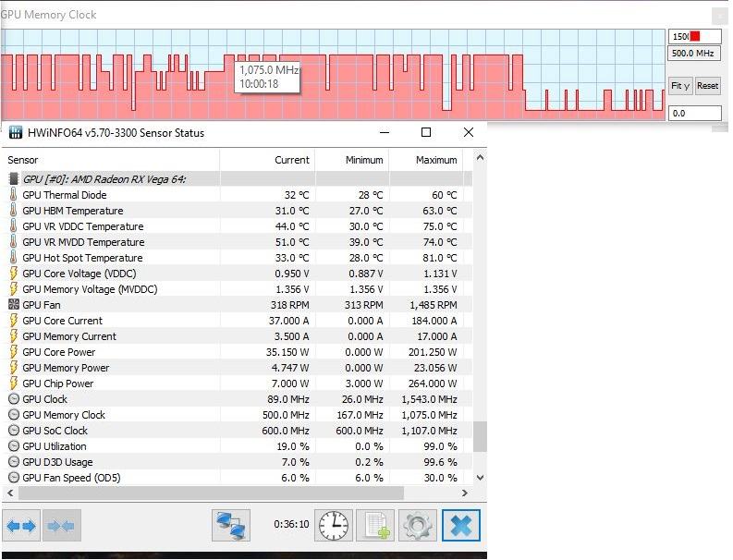The height and width of the screenshot is (560, 733).
Task: Click the logging start document icon
Action: pyautogui.click(x=375, y=526)
